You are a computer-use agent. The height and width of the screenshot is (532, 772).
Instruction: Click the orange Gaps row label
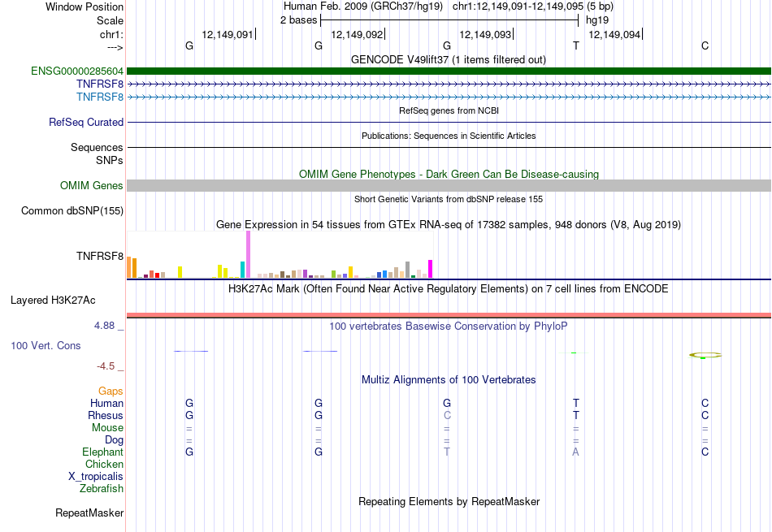[x=111, y=391]
